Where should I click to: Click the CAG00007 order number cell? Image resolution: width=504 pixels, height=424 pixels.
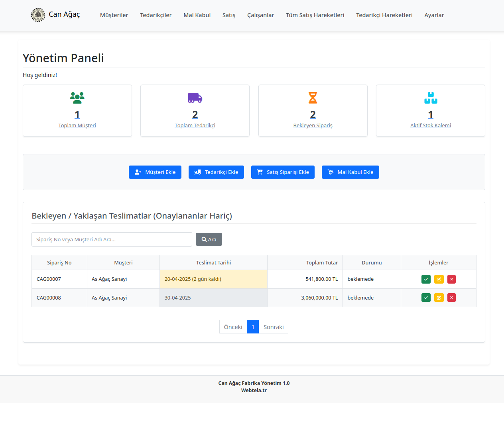(59, 279)
